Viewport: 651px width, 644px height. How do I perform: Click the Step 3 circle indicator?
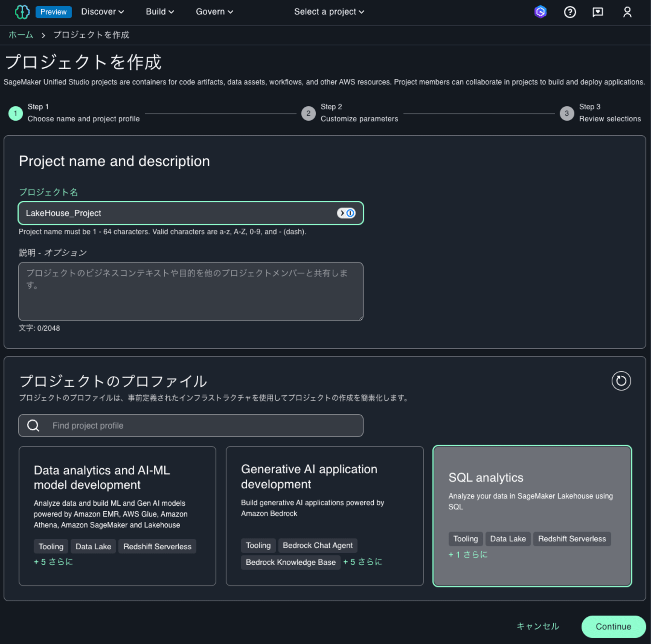(567, 114)
